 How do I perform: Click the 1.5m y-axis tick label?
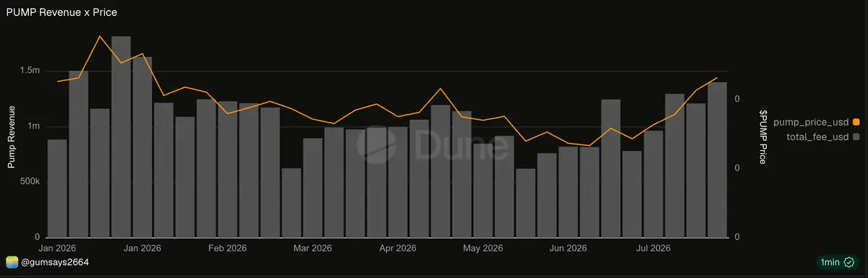(x=30, y=71)
